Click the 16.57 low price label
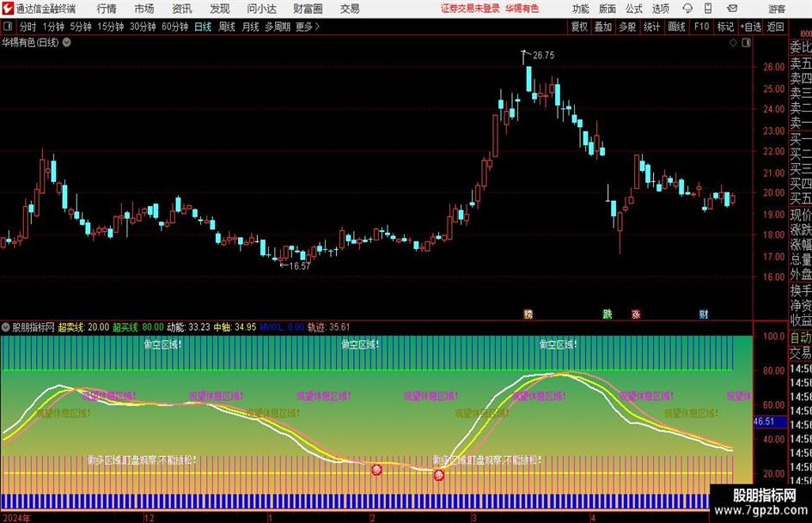The height and width of the screenshot is (523, 812). 299,266
